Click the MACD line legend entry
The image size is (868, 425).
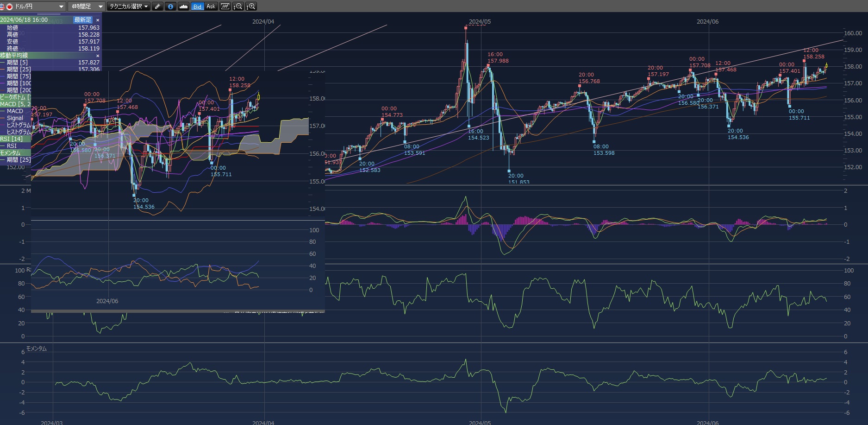click(x=15, y=111)
